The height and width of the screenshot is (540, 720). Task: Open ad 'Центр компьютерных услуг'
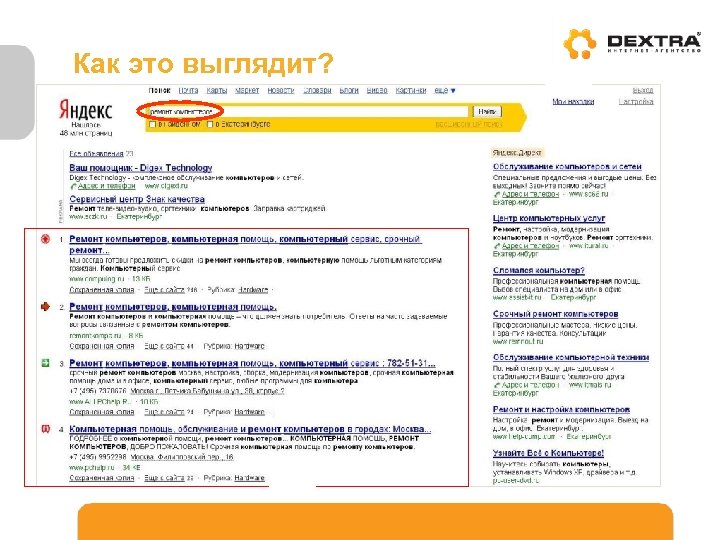[x=549, y=218]
